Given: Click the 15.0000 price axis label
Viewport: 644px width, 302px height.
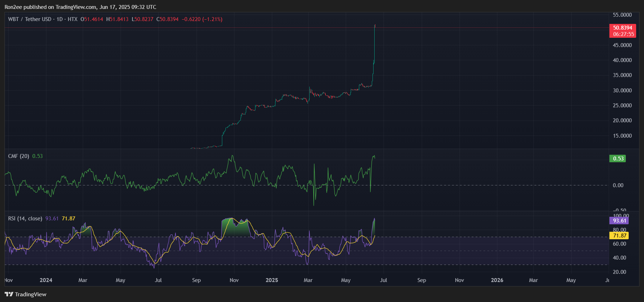Looking at the screenshot, I should [622, 136].
